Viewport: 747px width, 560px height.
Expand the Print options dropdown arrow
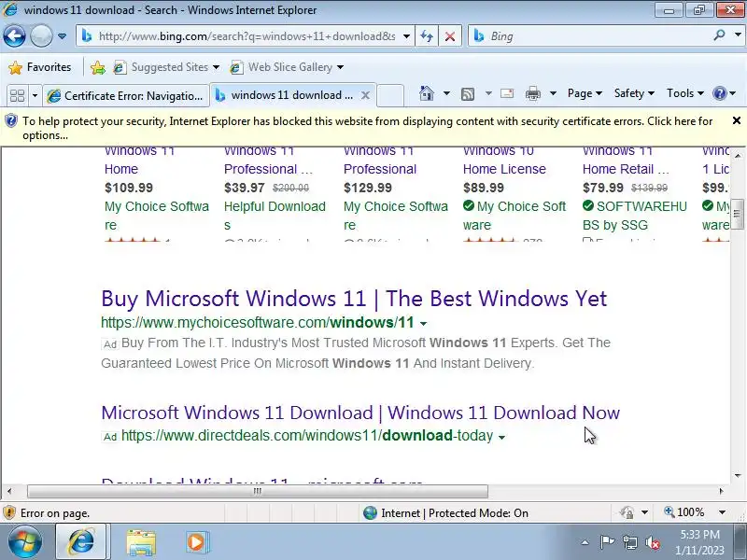pos(553,93)
